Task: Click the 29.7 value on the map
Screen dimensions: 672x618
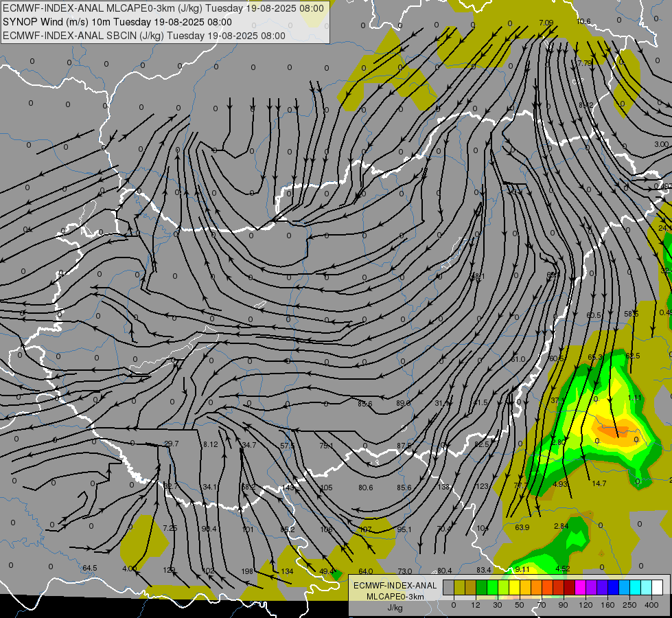Action: [172, 444]
